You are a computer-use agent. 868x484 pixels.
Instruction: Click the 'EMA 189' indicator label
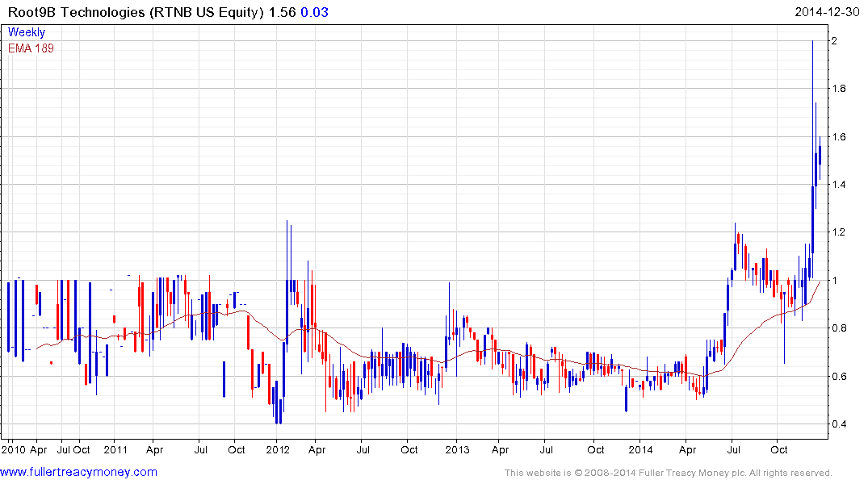pyautogui.click(x=31, y=48)
